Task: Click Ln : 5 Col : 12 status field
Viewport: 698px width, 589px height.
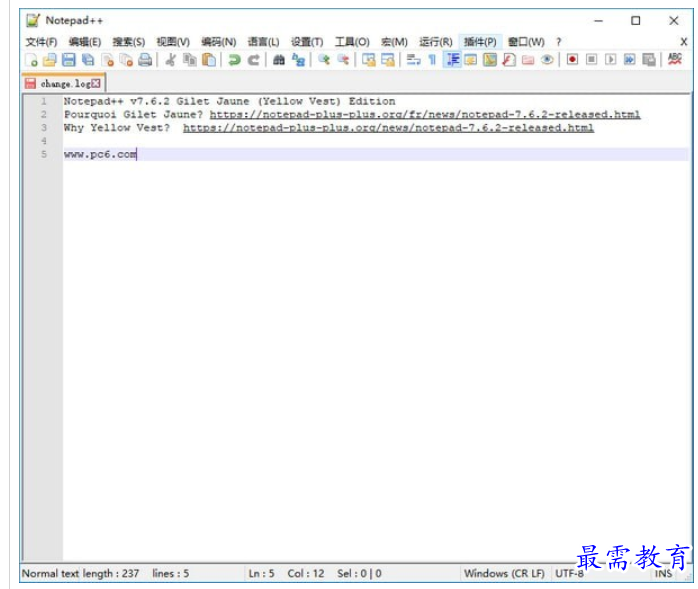Action: 286,573
